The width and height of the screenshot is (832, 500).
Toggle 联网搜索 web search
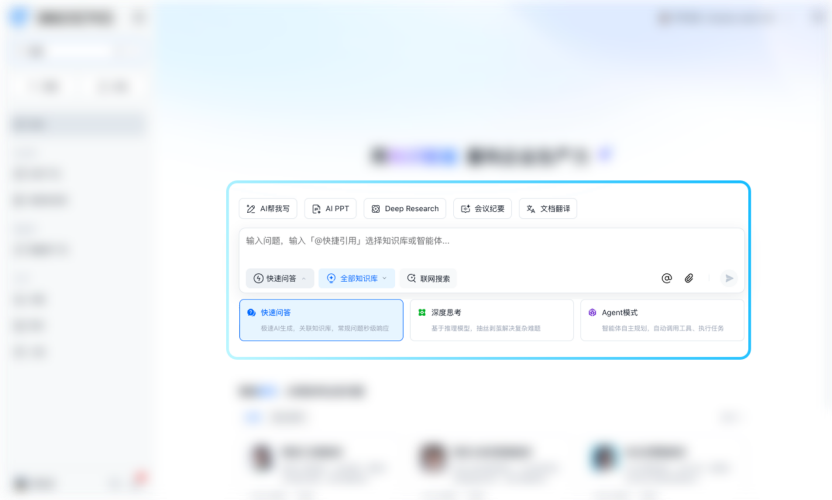pyautogui.click(x=428, y=278)
